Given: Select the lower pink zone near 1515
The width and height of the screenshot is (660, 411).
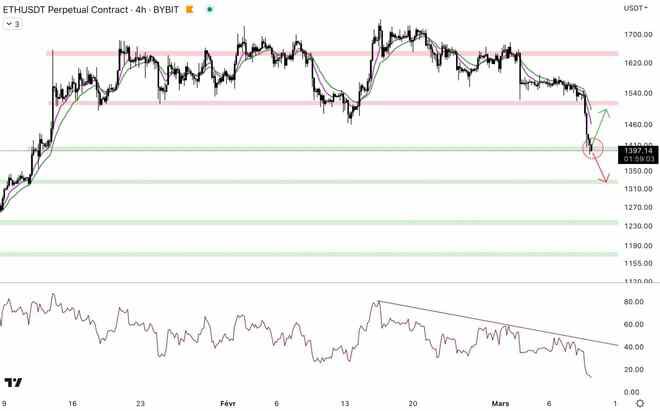Looking at the screenshot, I should tap(333, 103).
